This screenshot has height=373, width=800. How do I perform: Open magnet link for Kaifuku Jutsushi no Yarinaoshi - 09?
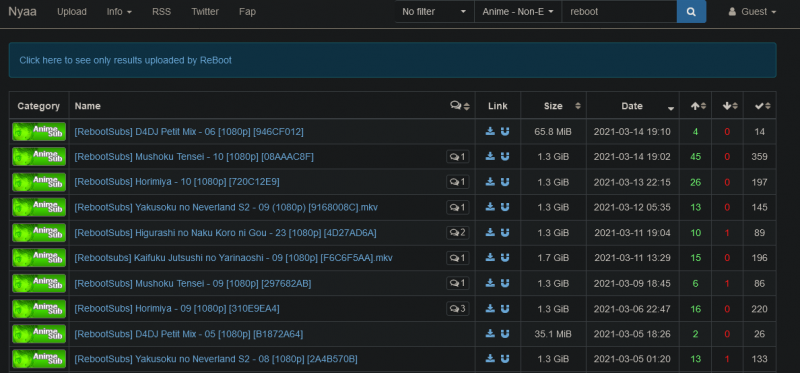pos(505,258)
